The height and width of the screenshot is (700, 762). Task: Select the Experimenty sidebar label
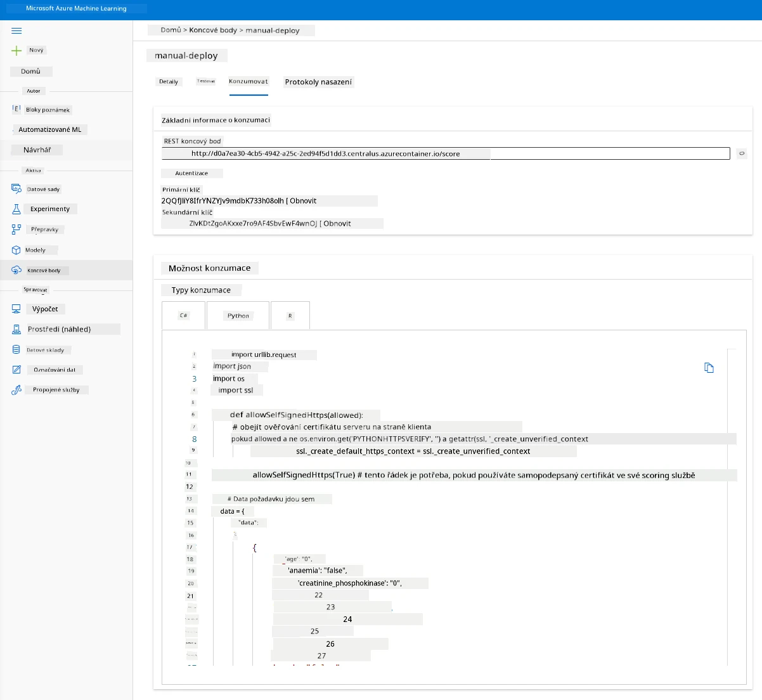[x=50, y=209]
